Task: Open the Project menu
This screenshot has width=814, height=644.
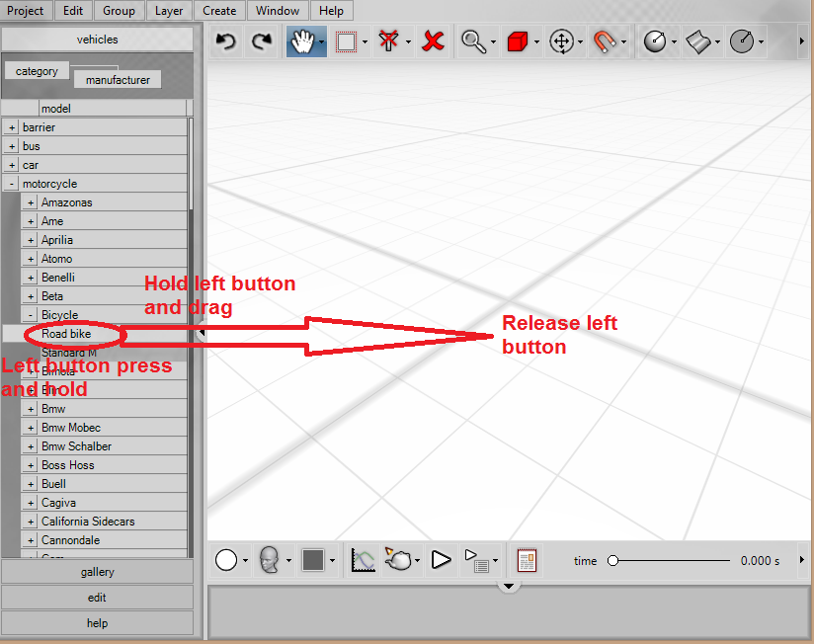Action: (x=26, y=11)
